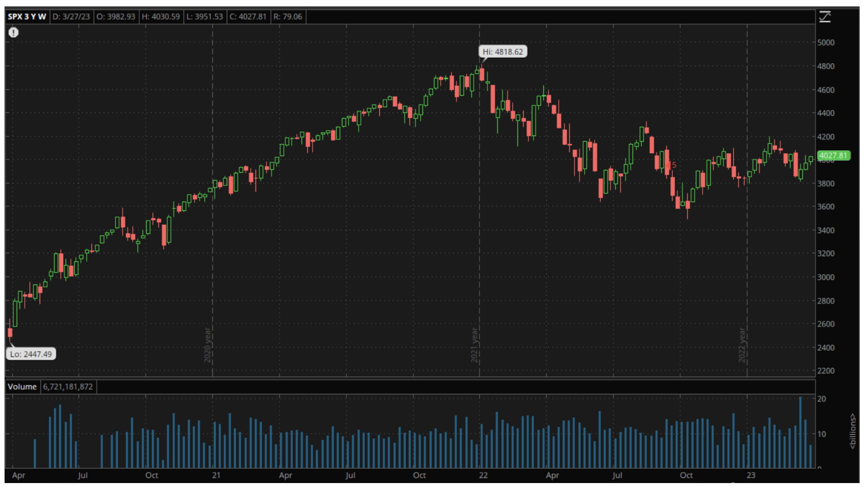Click the high price H: 4030.59
Screen dimensions: 868x489
tap(161, 16)
